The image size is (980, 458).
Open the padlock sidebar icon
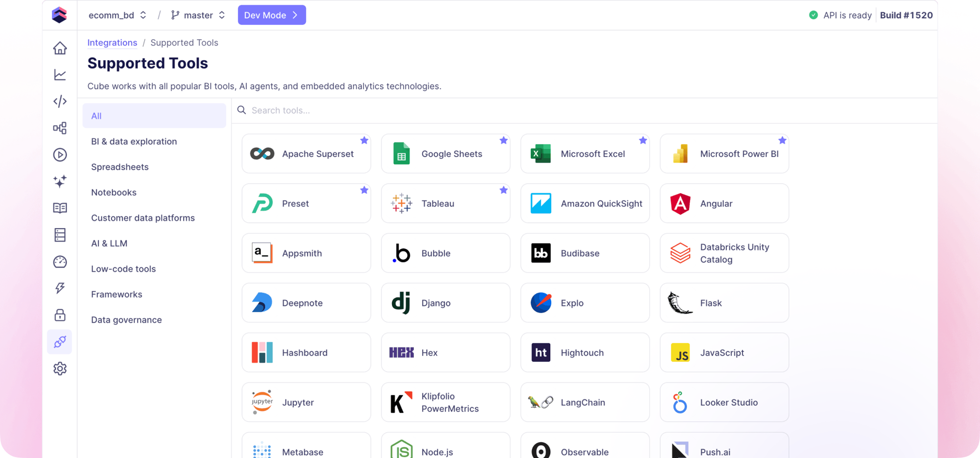click(x=60, y=315)
